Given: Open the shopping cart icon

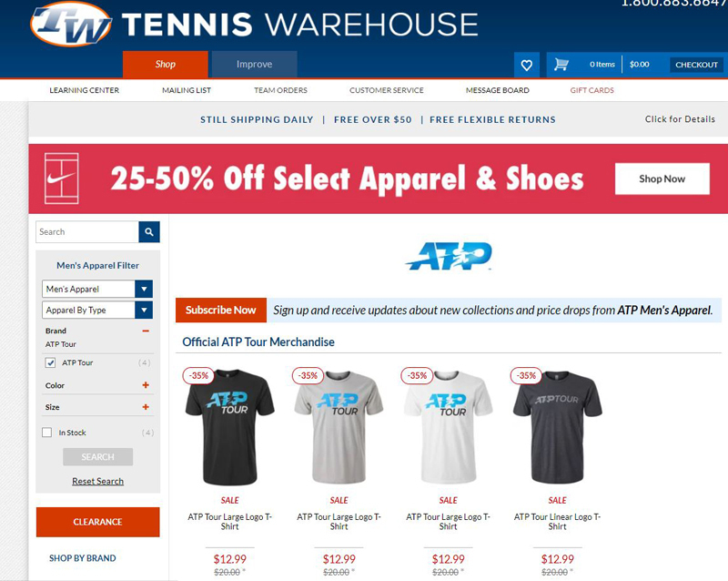Looking at the screenshot, I should point(561,65).
